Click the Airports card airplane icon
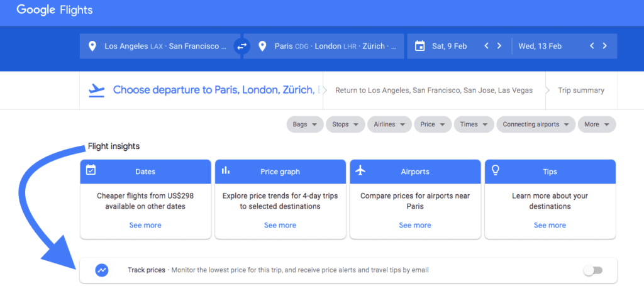The width and height of the screenshot is (644, 286). click(x=360, y=170)
